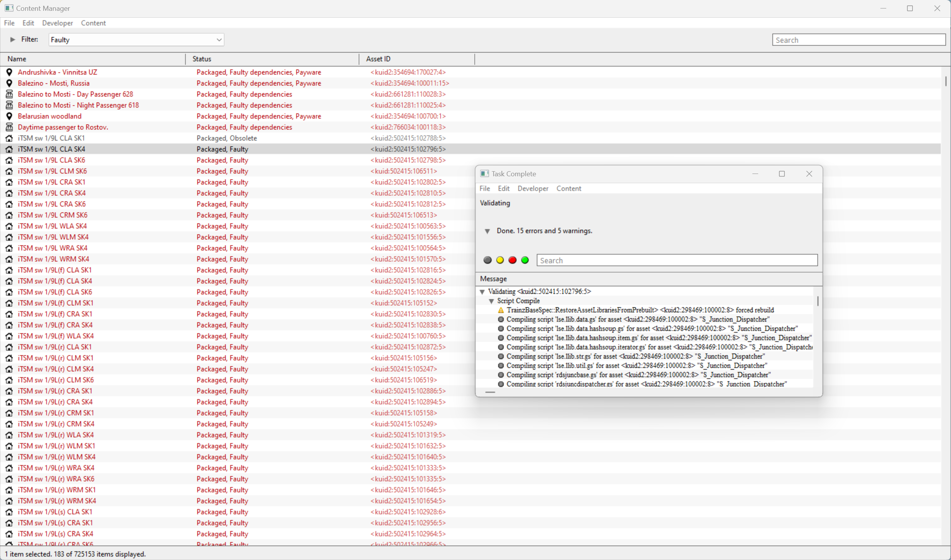The image size is (951, 560).
Task: Toggle the green success filter circle
Action: click(x=525, y=260)
